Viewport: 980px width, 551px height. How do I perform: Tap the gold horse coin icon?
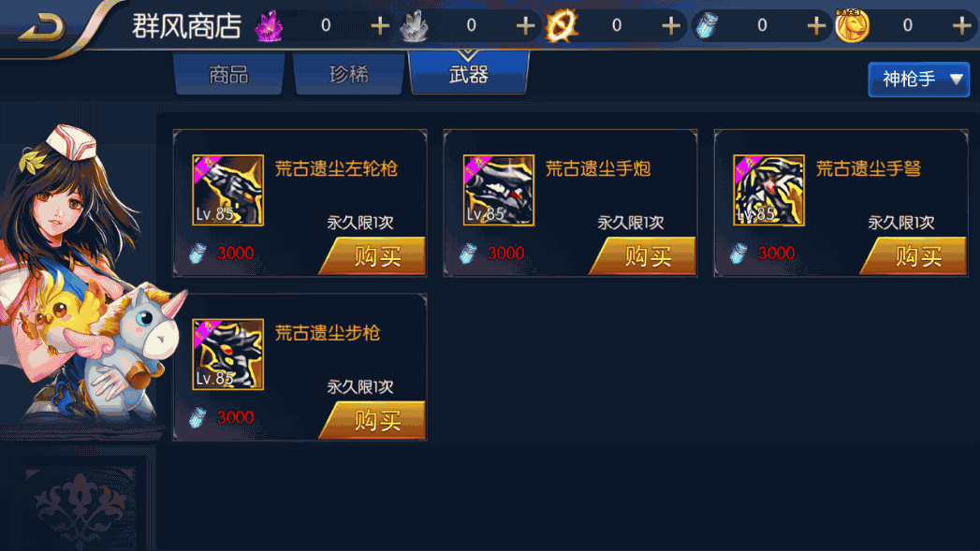[x=853, y=26]
